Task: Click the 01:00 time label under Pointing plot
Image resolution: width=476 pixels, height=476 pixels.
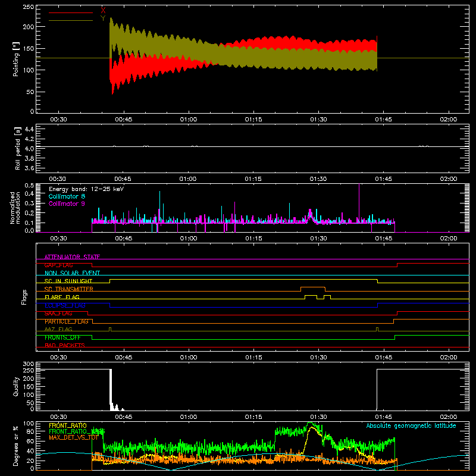Action: click(x=189, y=120)
